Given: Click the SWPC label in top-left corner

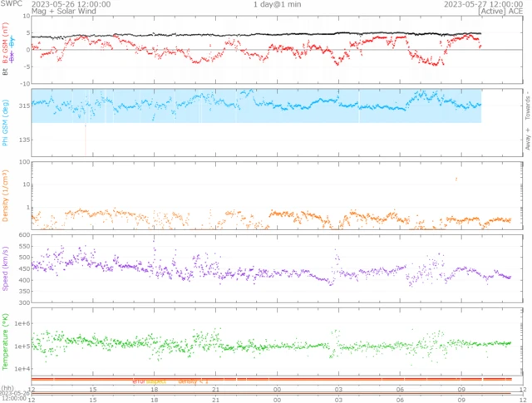Looking at the screenshot, I should 12,4.
